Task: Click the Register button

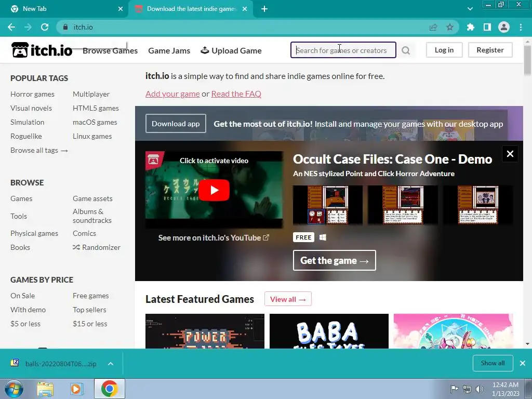Action: tap(490, 50)
